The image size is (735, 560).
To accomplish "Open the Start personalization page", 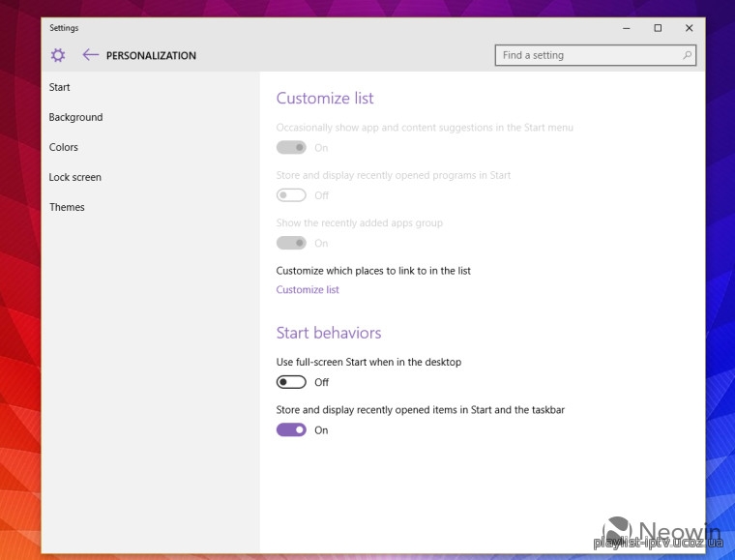I will point(60,87).
